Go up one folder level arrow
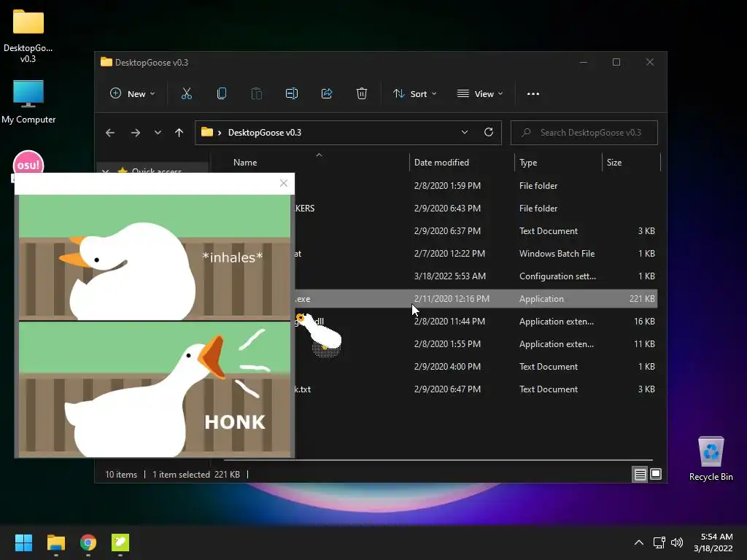Image resolution: width=747 pixels, height=560 pixels. pos(179,133)
